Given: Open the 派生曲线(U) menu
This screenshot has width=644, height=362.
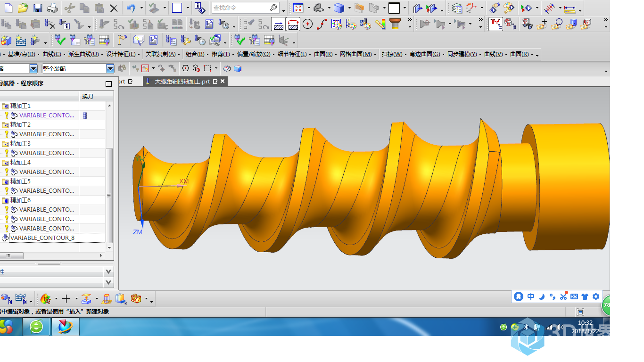Looking at the screenshot, I should tap(86, 54).
